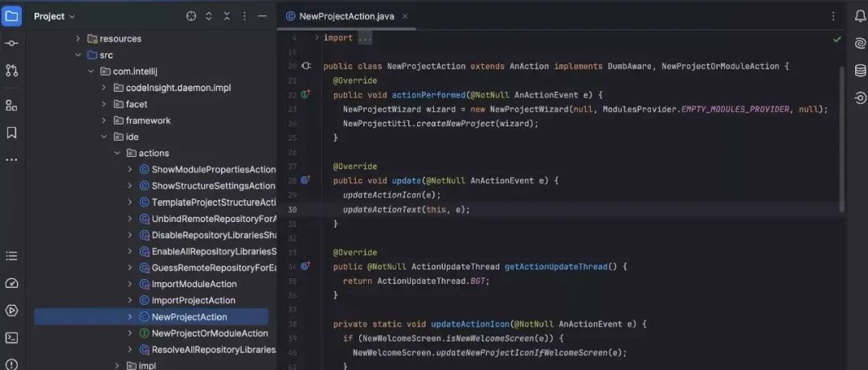Select GuessRemoteRepositoryFor class in tree

click(x=215, y=268)
